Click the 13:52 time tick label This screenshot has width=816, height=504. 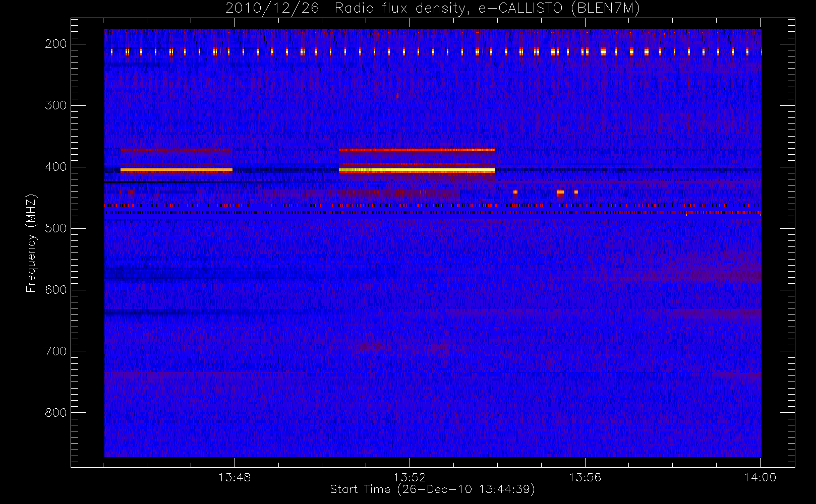pos(410,477)
